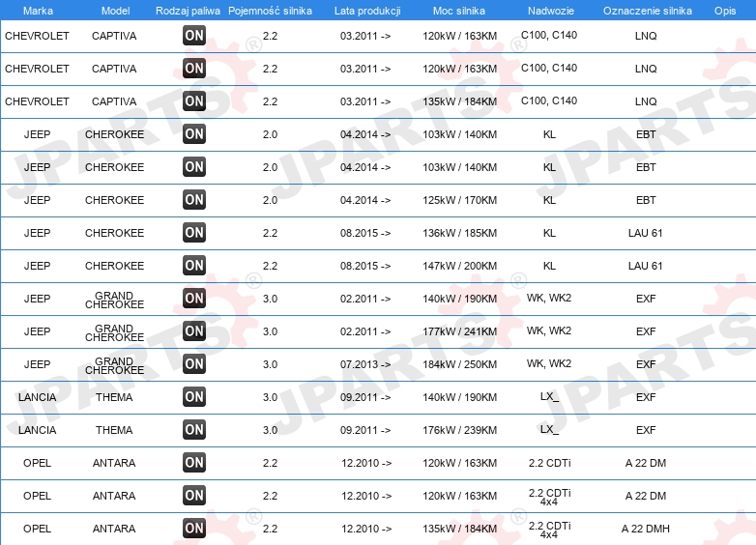This screenshot has height=545, width=756.
Task: Click A 22 DMH engine code cell
Action: (x=646, y=529)
